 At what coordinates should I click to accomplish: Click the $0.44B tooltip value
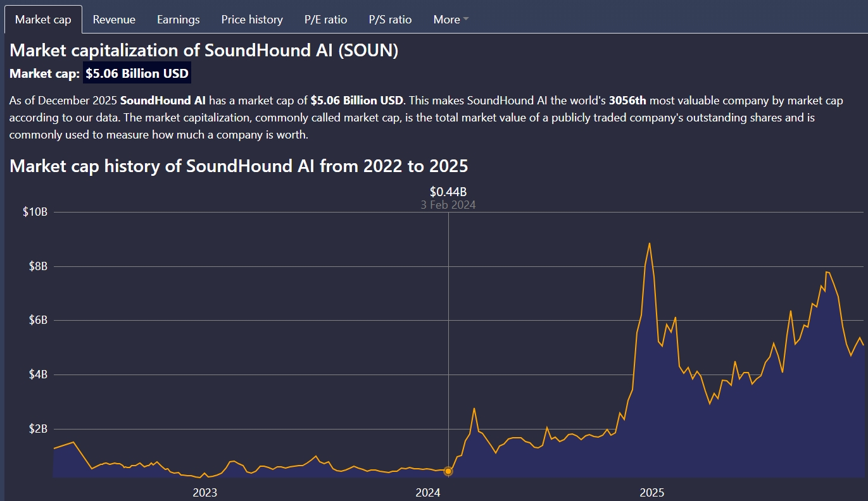point(448,192)
